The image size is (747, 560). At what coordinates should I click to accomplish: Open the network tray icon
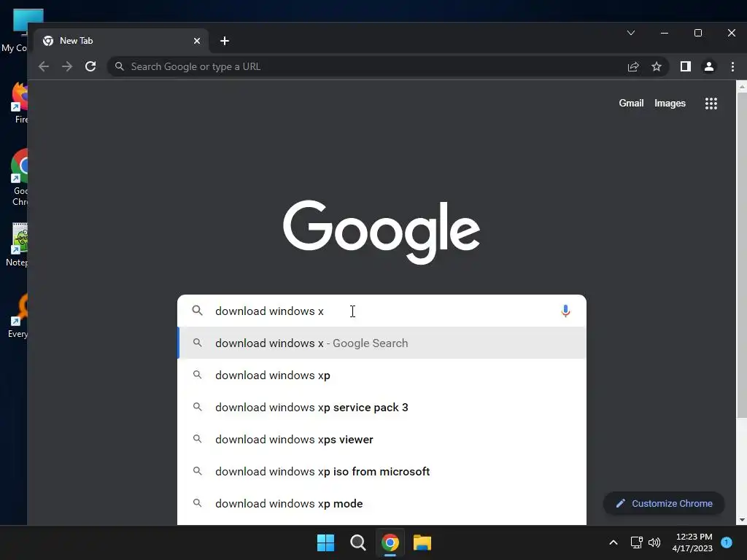(x=636, y=542)
